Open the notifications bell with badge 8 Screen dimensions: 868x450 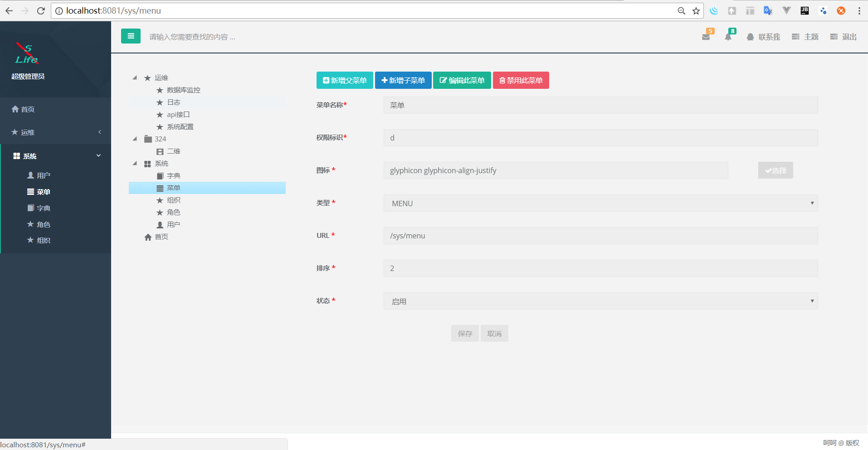tap(729, 36)
